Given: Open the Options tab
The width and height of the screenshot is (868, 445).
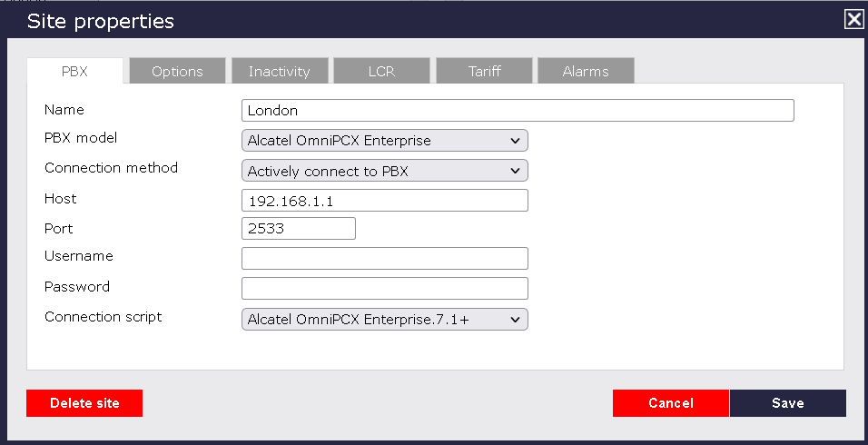Looking at the screenshot, I should coord(177,71).
